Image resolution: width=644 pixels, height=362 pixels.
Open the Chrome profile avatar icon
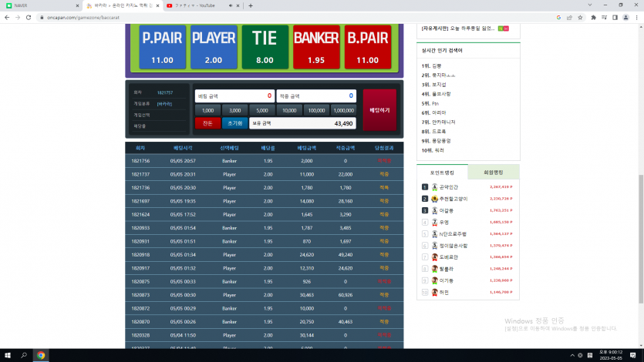625,18
